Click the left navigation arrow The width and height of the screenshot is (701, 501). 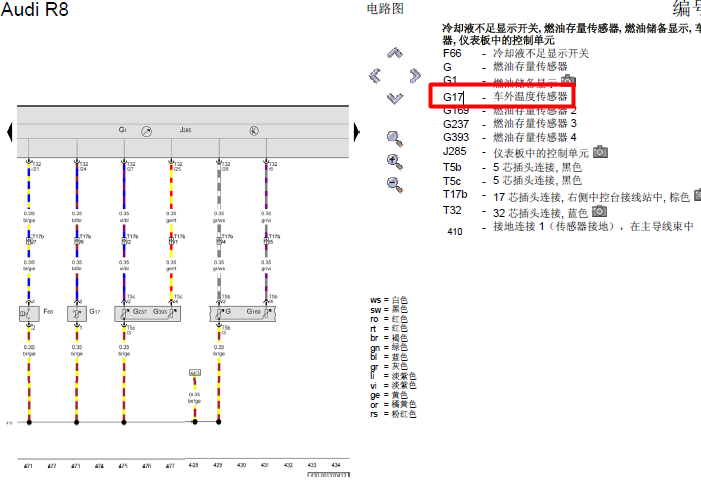[x=375, y=75]
